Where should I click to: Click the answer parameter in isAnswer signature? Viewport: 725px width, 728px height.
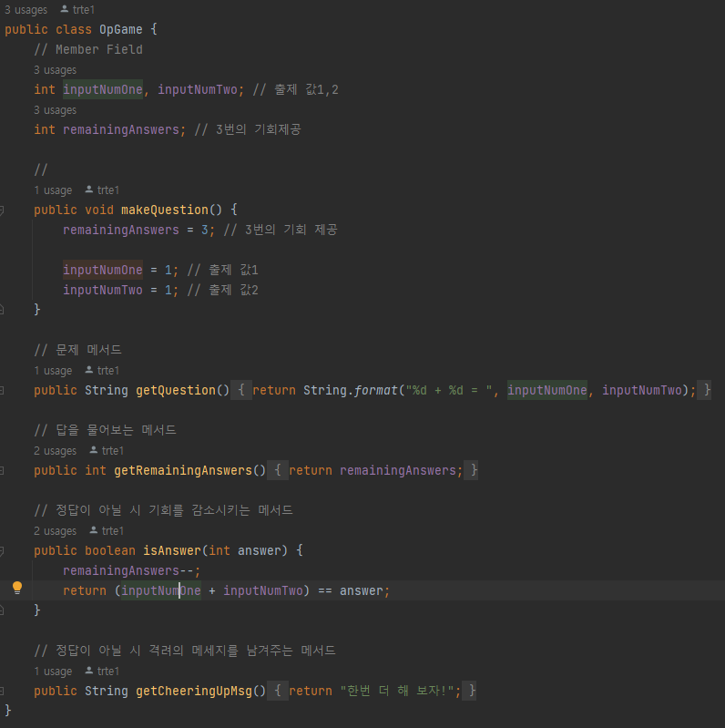pyautogui.click(x=259, y=550)
